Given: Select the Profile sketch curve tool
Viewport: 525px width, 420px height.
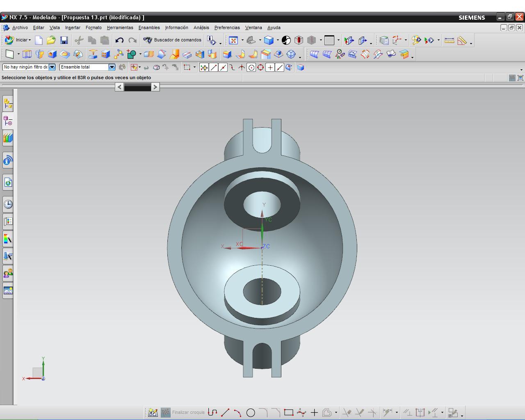Looking at the screenshot, I should (x=212, y=413).
